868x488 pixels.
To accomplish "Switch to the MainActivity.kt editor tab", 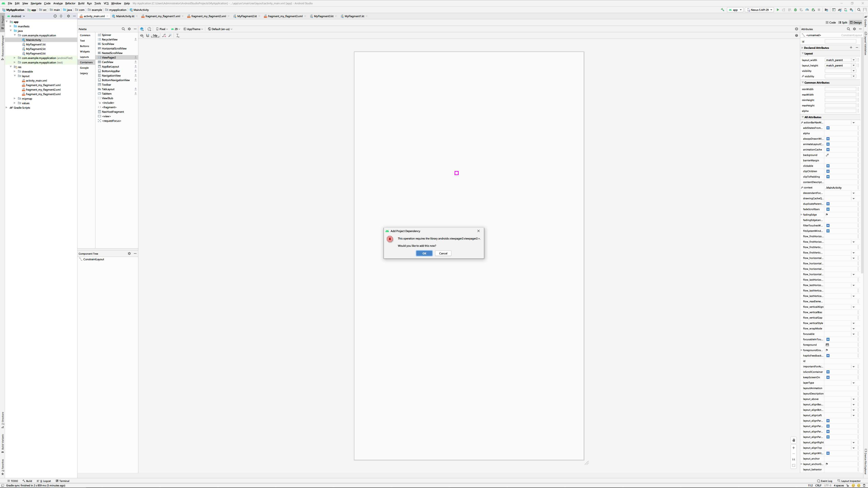I will coord(125,16).
